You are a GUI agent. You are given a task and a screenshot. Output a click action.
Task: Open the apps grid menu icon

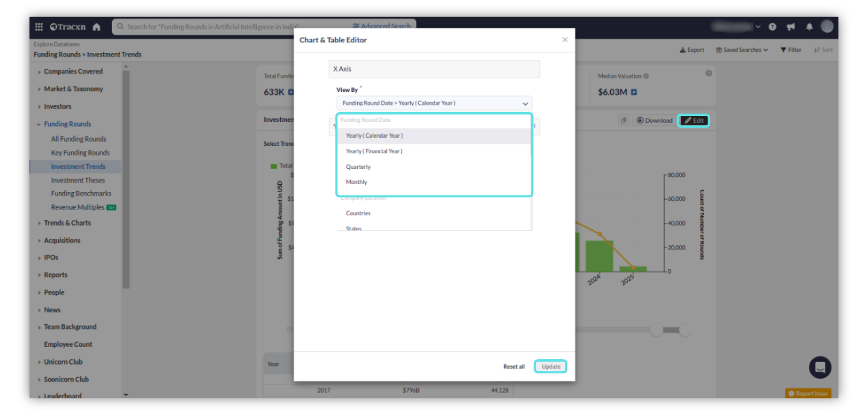point(39,27)
